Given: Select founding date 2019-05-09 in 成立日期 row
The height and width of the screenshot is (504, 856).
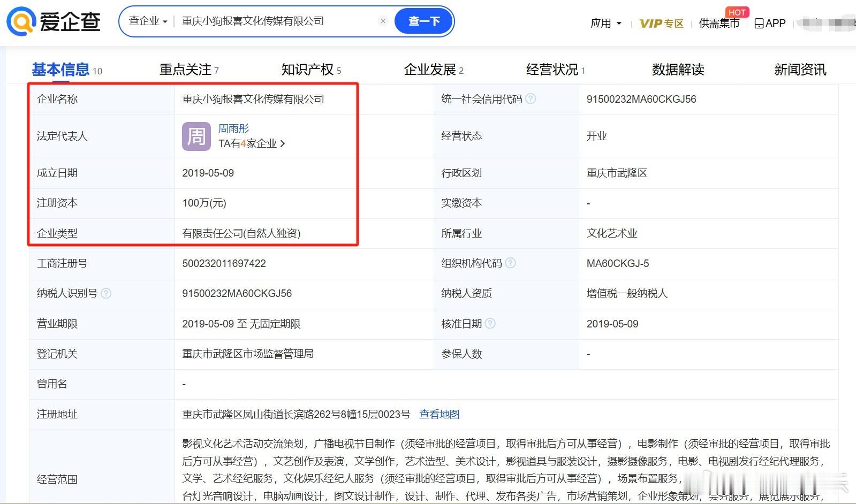Looking at the screenshot, I should [208, 173].
